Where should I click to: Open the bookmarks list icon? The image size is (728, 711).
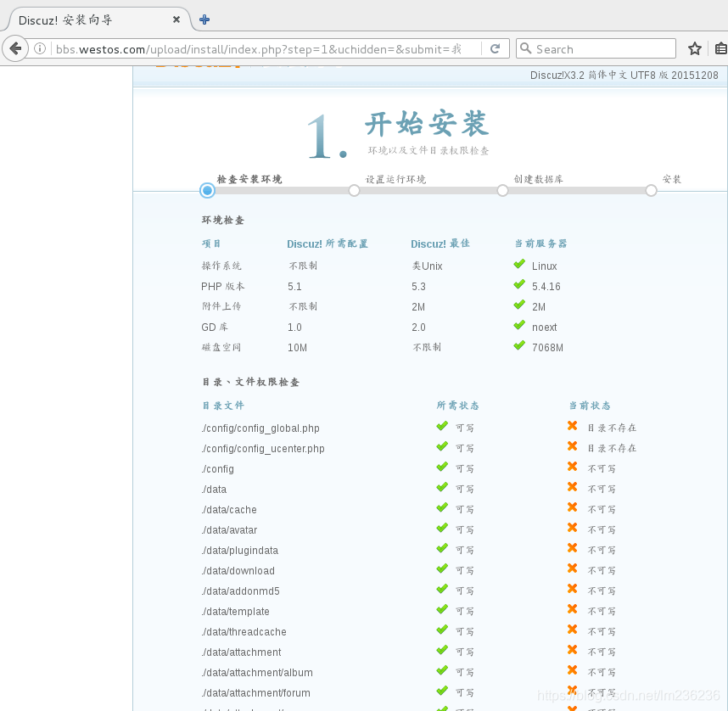(721, 48)
